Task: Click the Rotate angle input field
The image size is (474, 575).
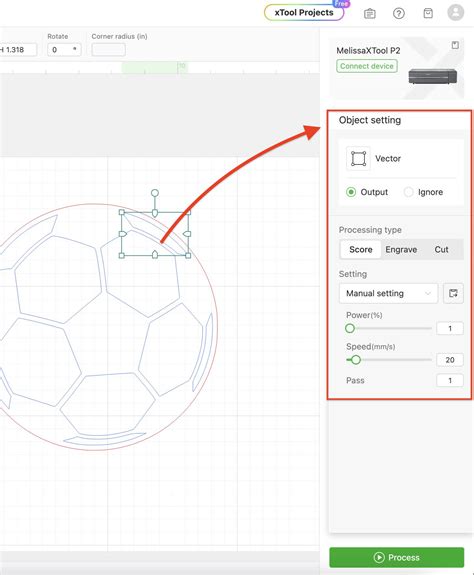Action: [64, 50]
